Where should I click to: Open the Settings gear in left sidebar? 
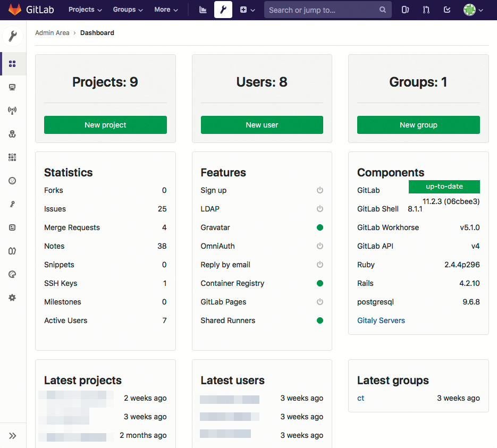click(x=12, y=298)
